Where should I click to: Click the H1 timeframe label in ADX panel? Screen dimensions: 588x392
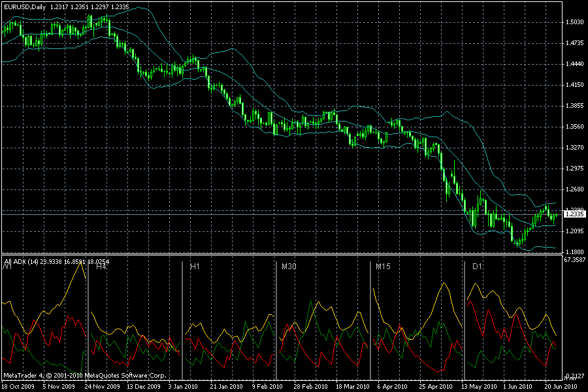[195, 267]
